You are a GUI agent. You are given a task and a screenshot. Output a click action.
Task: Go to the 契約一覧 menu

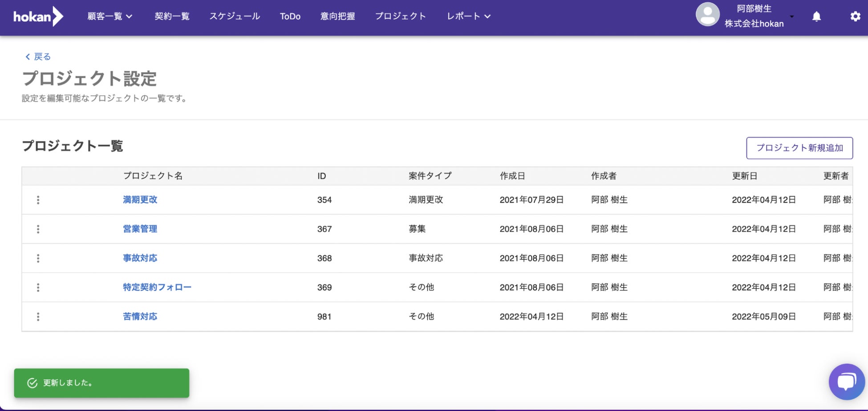tap(172, 16)
